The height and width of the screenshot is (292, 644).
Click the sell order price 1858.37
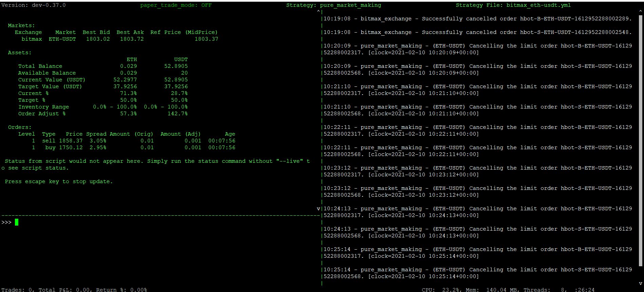[71, 141]
